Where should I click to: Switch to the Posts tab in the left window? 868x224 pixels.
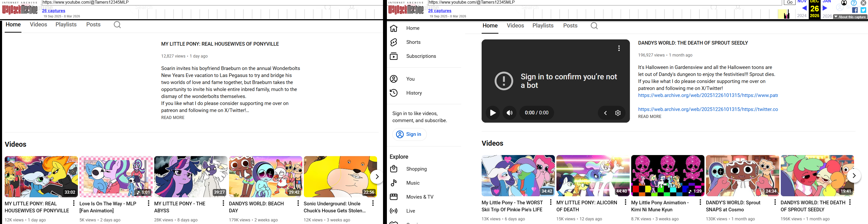93,25
